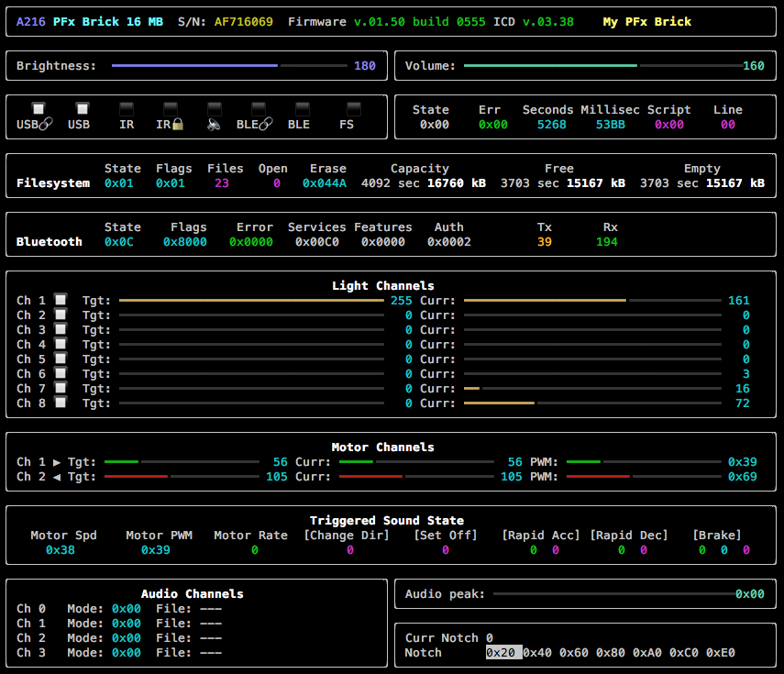Toggle Light Channel 8 checkbox
Screen dimensions: 784x674
pyautogui.click(x=61, y=403)
